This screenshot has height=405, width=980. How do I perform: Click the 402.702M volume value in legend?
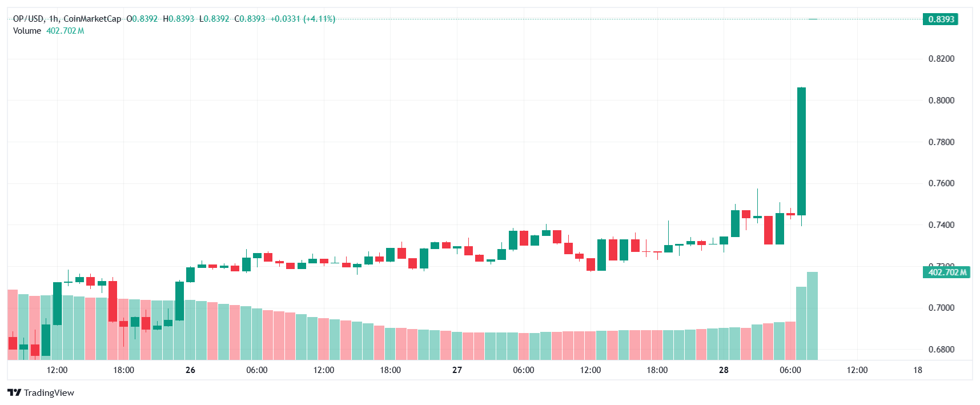coord(65,31)
